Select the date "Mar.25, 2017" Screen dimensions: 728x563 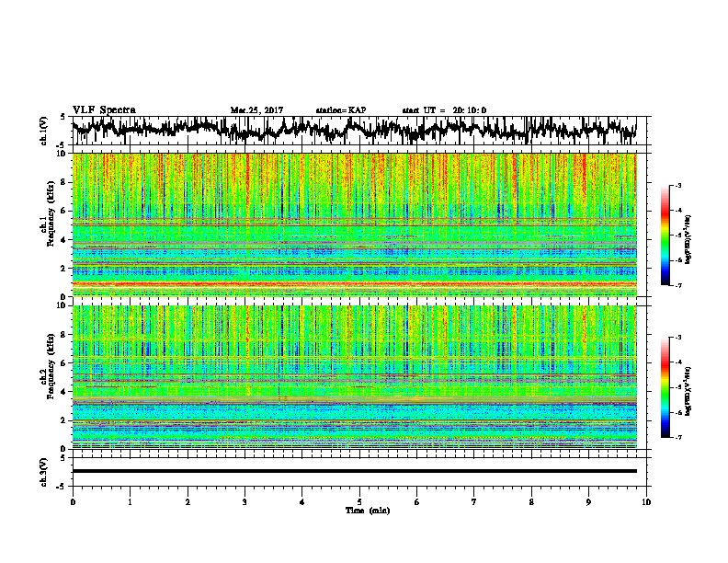[x=256, y=110]
